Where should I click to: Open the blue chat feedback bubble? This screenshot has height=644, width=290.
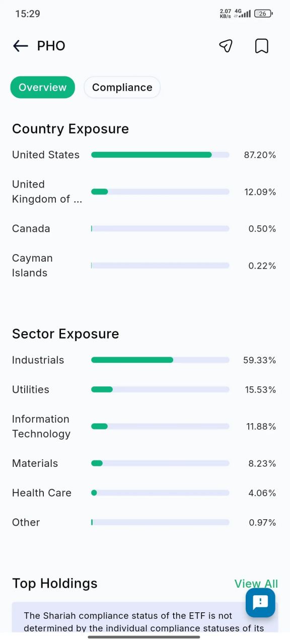coord(260,602)
